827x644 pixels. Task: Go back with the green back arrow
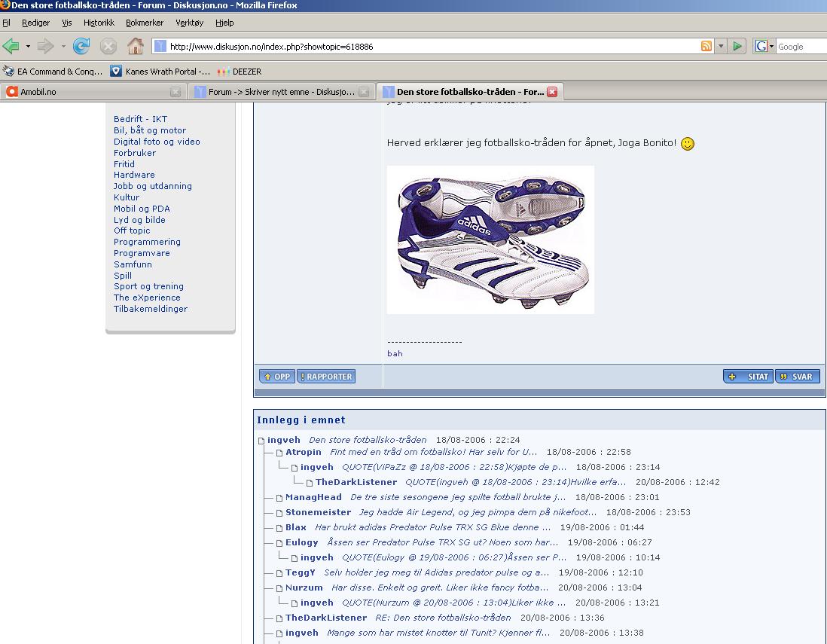11,47
